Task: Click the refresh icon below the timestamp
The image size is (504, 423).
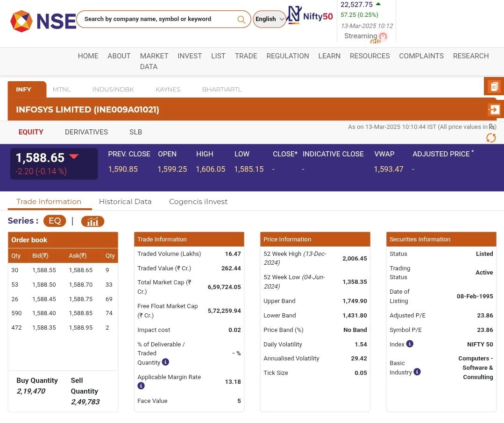Action: [x=491, y=138]
